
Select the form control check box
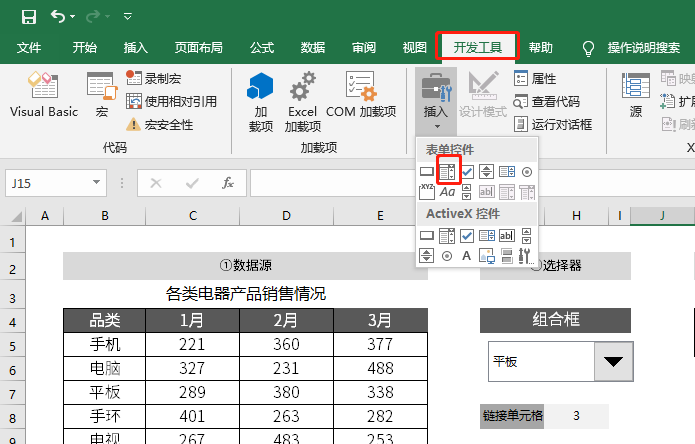[x=467, y=172]
